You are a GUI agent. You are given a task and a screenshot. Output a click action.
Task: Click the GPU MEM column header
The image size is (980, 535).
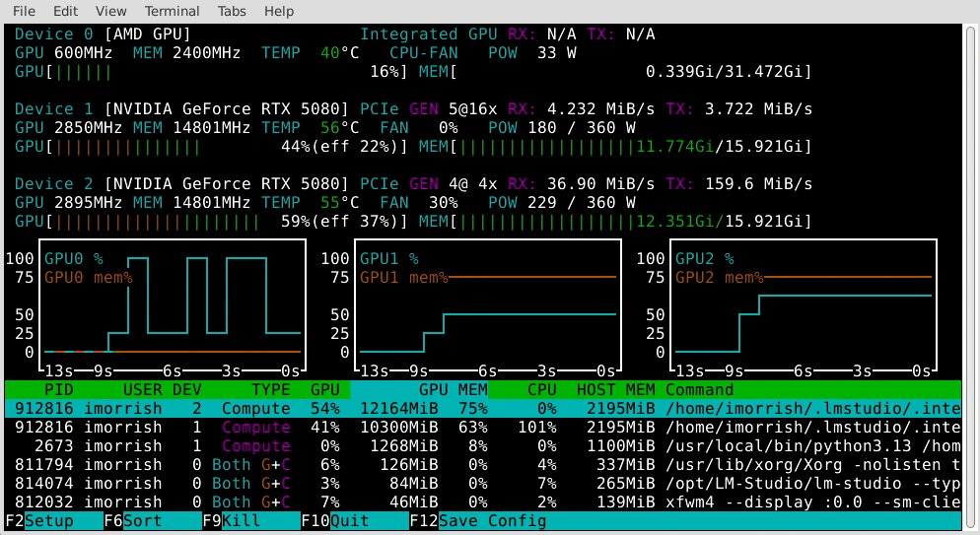click(454, 389)
